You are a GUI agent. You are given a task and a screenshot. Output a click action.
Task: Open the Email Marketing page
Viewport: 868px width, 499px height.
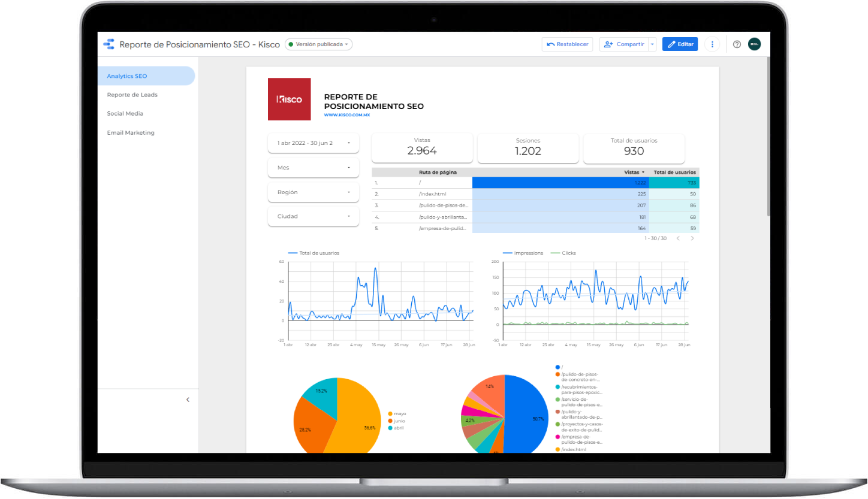(x=131, y=132)
